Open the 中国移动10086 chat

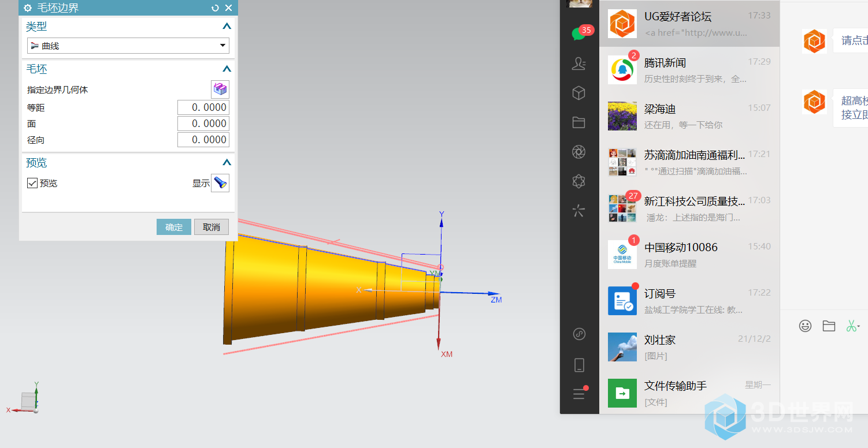click(x=689, y=255)
